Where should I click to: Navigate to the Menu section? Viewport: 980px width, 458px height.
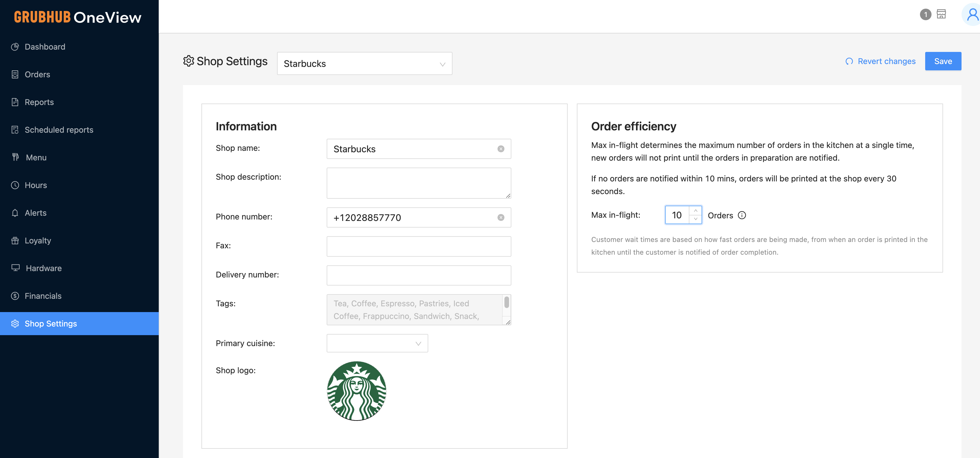point(79,157)
